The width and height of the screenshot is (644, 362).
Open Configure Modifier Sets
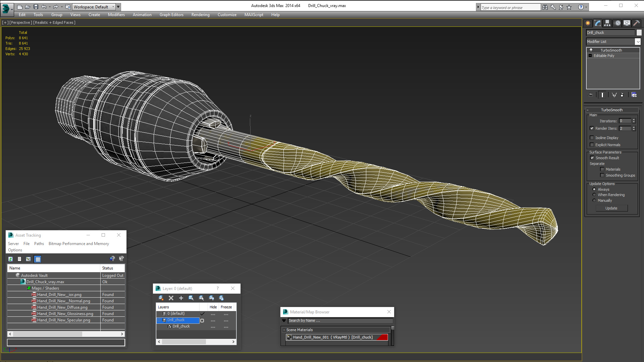click(x=634, y=95)
